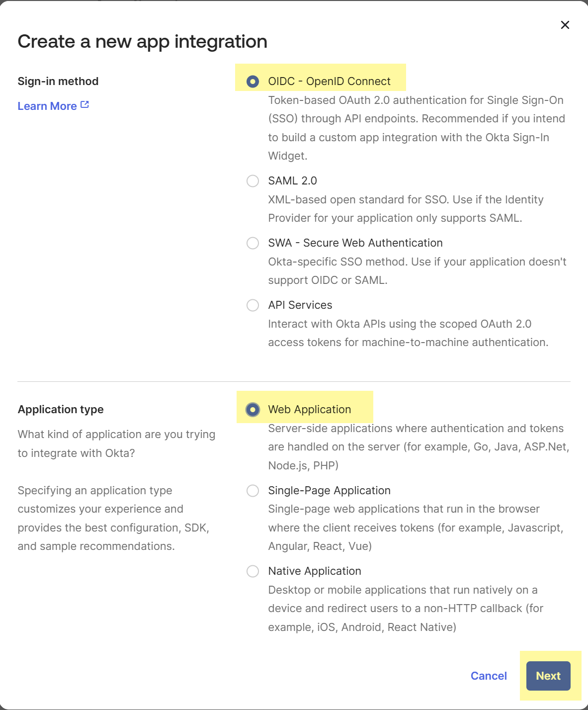This screenshot has height=710, width=588.
Task: Click the 'SWA - Secure Web Authentication' label
Action: pos(355,243)
